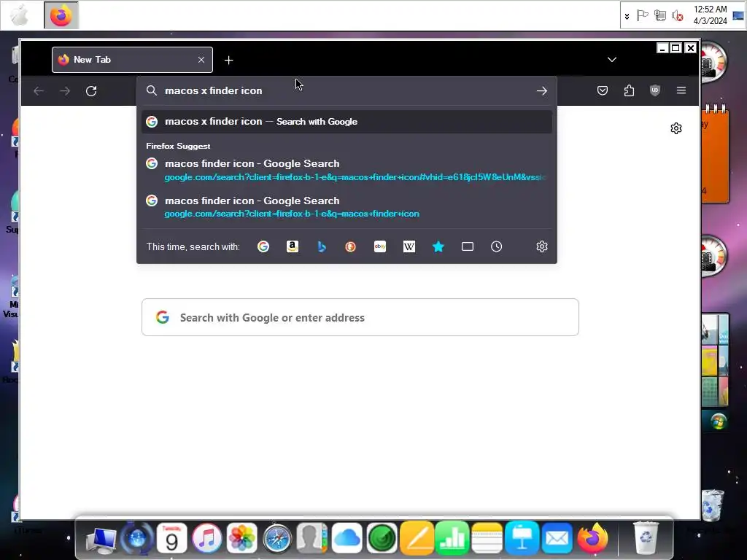This screenshot has width=747, height=560.
Task: Open globe network icon in dock
Action: pos(137,539)
